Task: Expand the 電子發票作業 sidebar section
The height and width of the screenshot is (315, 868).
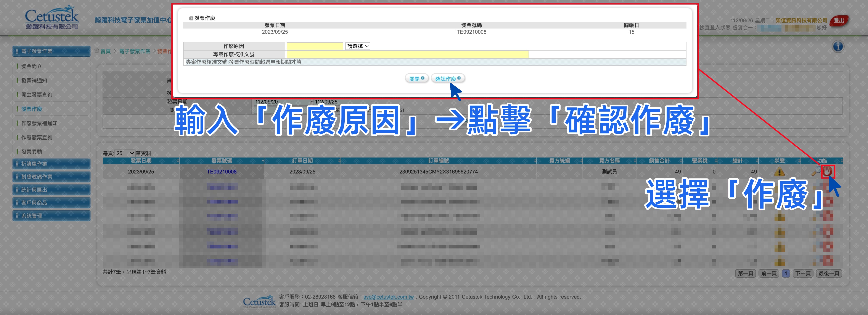Action: click(51, 51)
